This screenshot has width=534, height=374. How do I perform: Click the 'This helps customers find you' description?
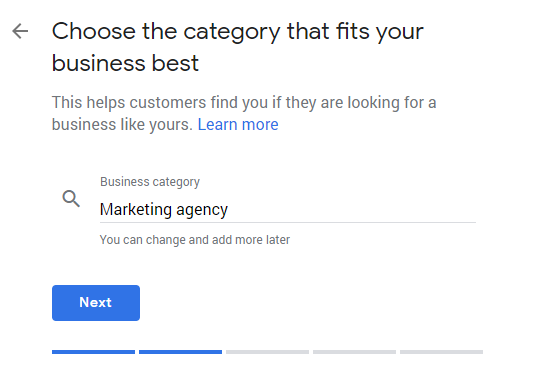244,103
